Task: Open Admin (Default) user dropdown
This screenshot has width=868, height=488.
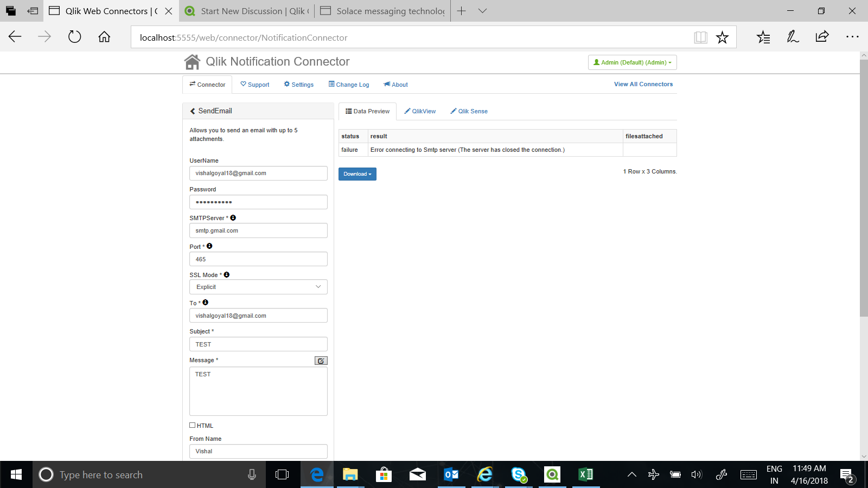Action: click(x=633, y=62)
